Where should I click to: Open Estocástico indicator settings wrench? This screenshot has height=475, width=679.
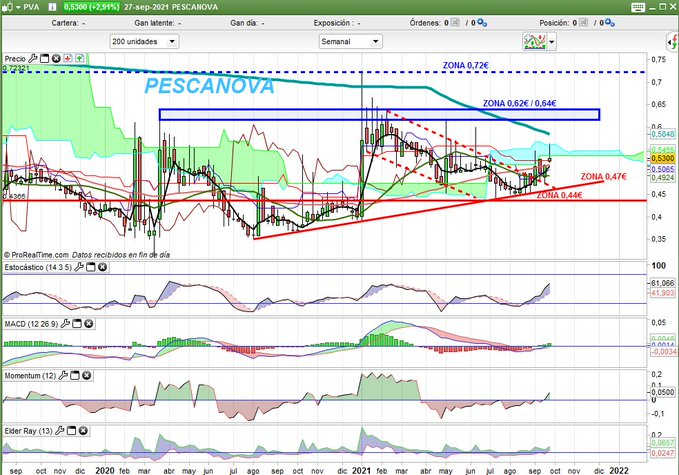point(79,267)
